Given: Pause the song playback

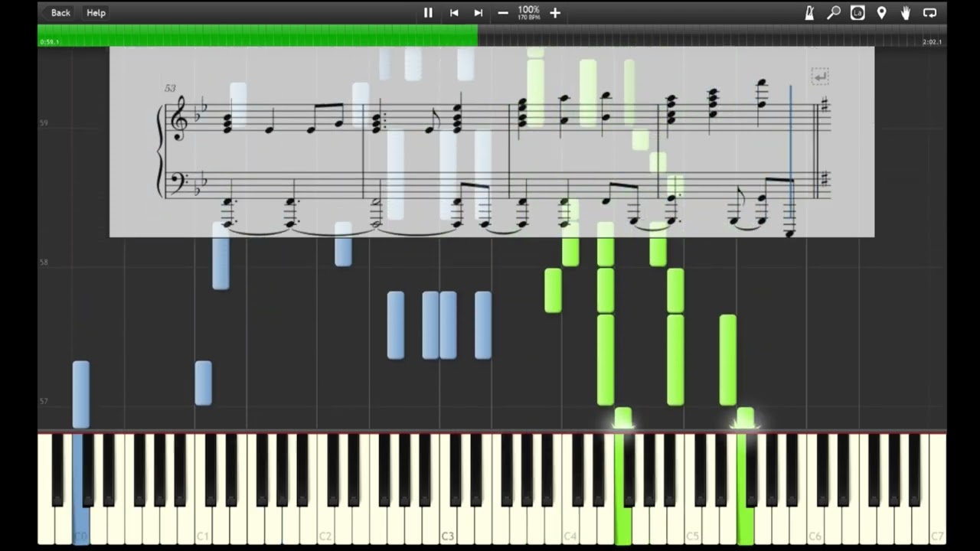Looking at the screenshot, I should tap(428, 13).
